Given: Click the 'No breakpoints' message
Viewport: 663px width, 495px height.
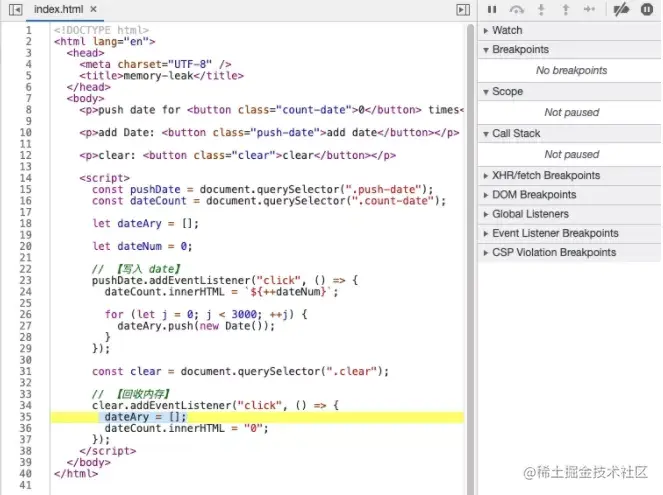Looking at the screenshot, I should [x=571, y=70].
